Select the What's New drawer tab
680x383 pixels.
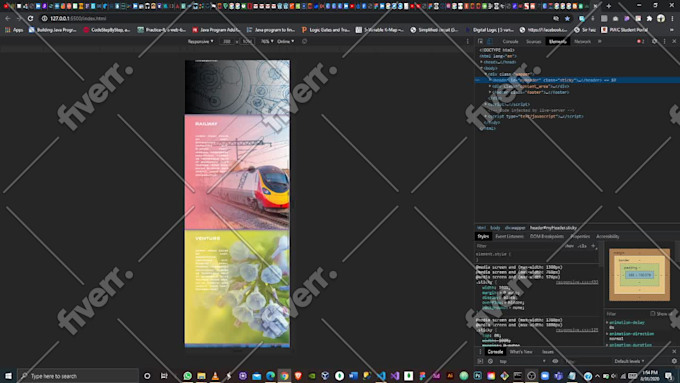tap(521, 352)
